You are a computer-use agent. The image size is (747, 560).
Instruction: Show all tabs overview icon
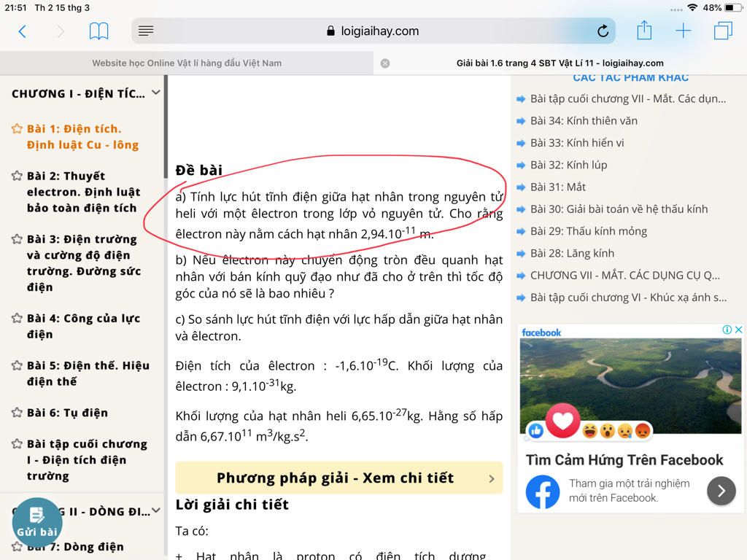(723, 31)
